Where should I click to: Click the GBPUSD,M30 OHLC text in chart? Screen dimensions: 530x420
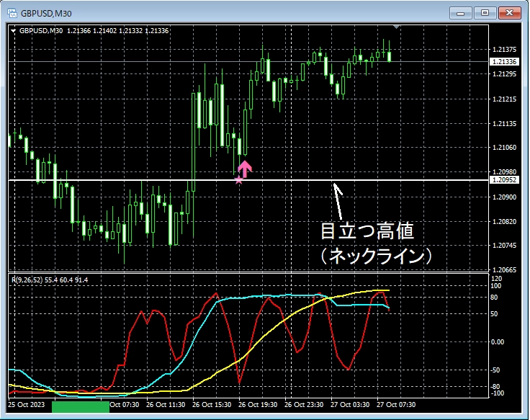(94, 31)
